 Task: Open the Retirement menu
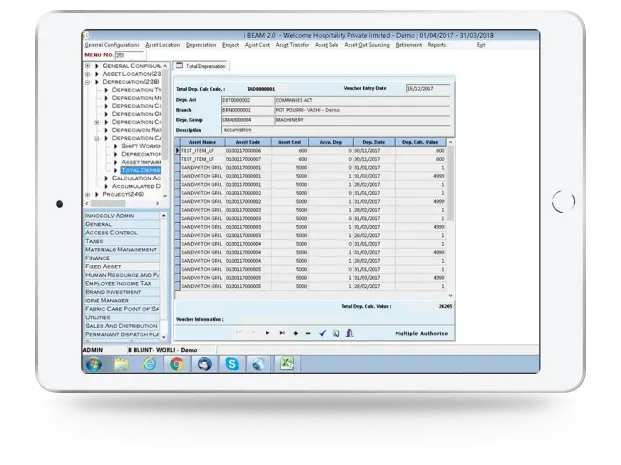coord(409,45)
